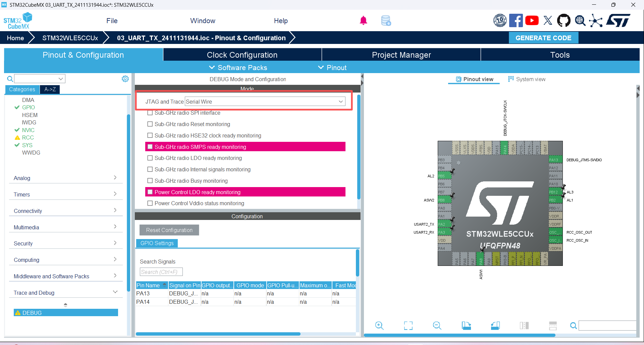Click the PA2 USART2_TX pin
Viewport: 644px width, 345px height.
444,224
